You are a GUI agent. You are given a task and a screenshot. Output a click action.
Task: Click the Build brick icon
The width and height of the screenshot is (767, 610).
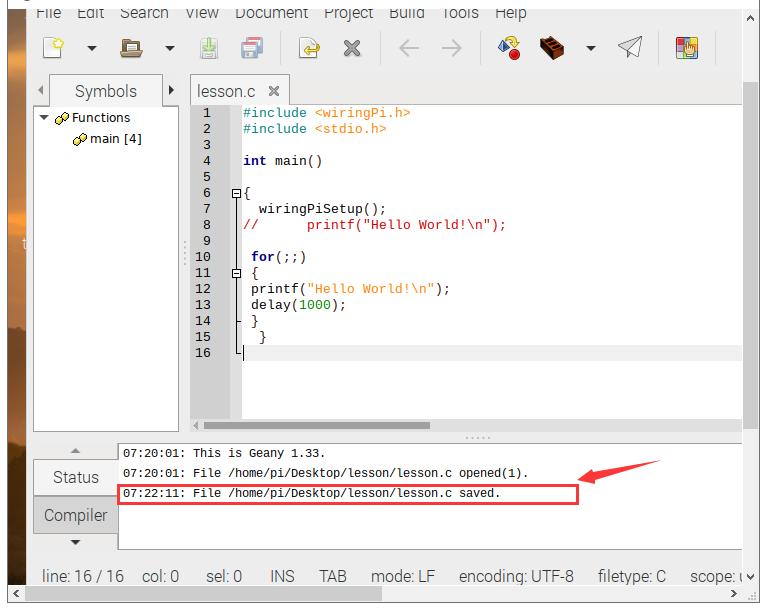552,48
